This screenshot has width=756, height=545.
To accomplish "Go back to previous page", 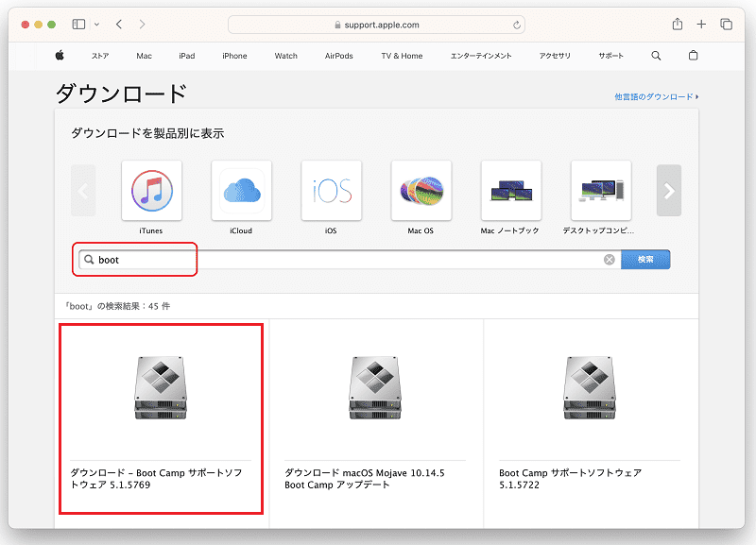I will tap(119, 25).
